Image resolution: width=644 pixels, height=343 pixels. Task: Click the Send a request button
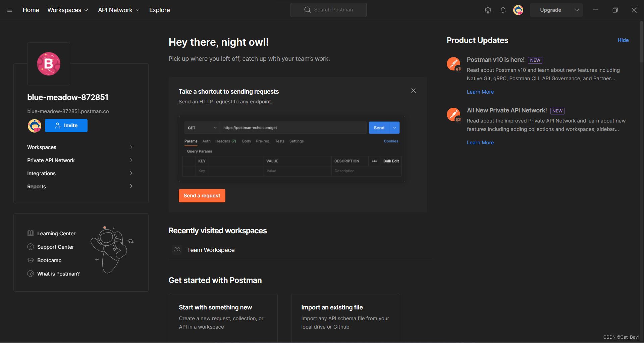pyautogui.click(x=202, y=196)
